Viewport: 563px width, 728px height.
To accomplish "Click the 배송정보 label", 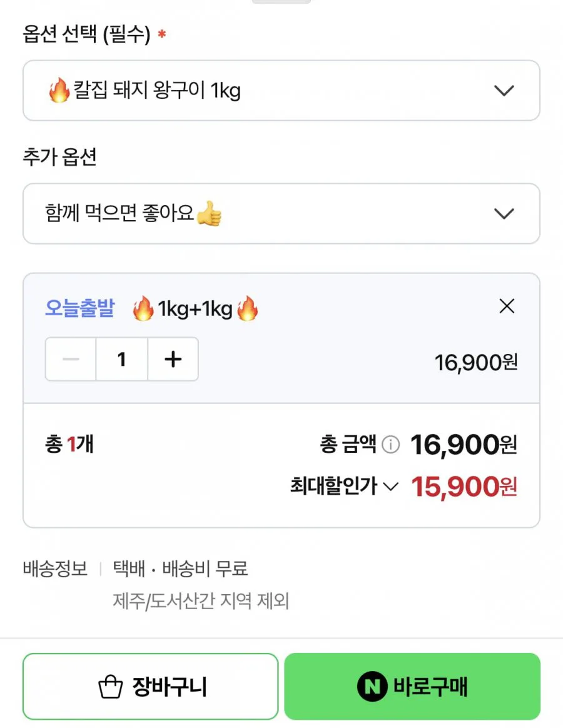I will 55,569.
